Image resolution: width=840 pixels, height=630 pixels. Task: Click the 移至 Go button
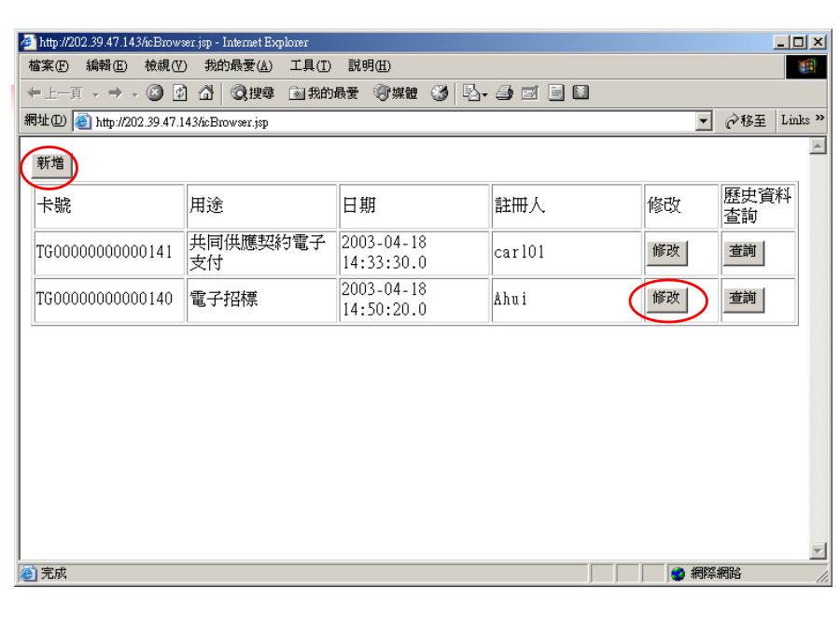pos(745,121)
